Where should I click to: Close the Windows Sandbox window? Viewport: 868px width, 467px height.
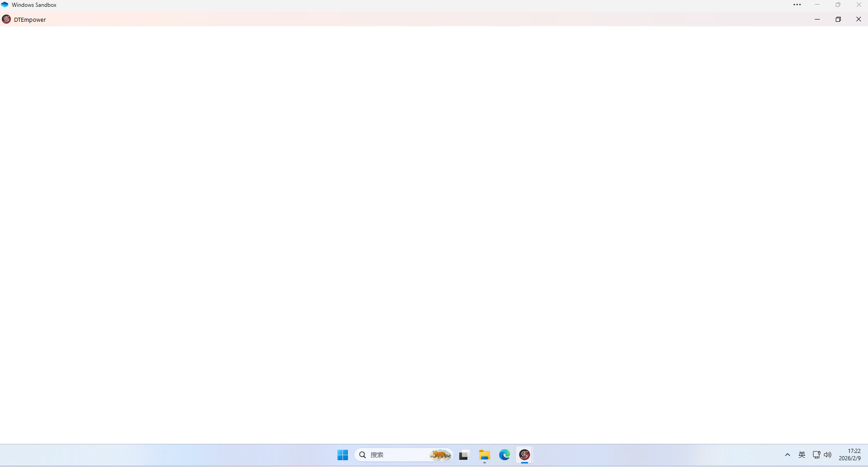click(858, 5)
